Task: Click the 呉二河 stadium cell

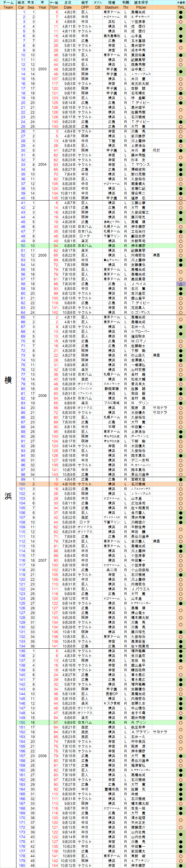Action: 111,570
